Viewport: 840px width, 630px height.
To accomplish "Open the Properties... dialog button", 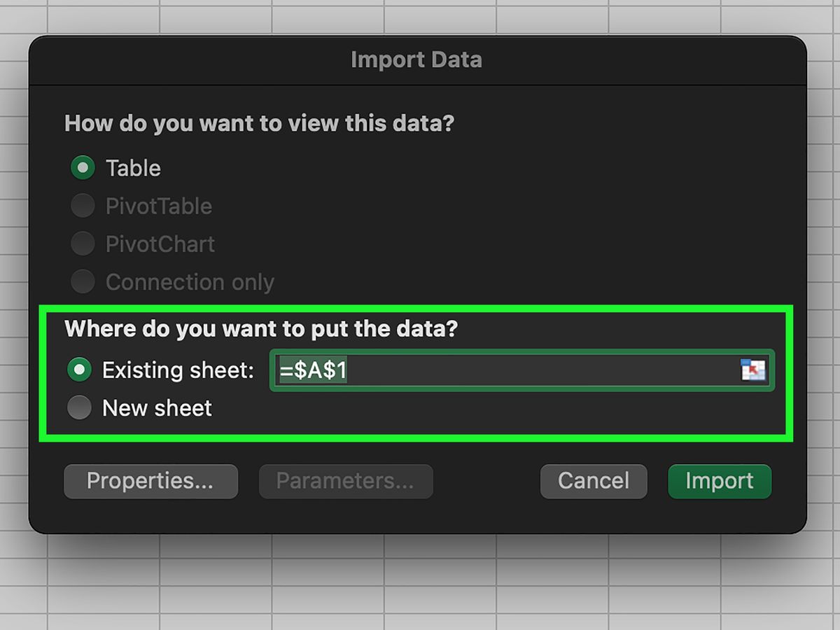I will click(150, 481).
